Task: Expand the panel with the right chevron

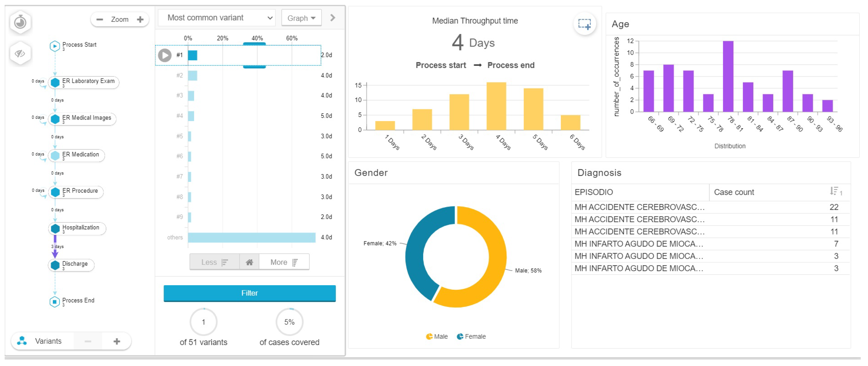Action: 333,18
